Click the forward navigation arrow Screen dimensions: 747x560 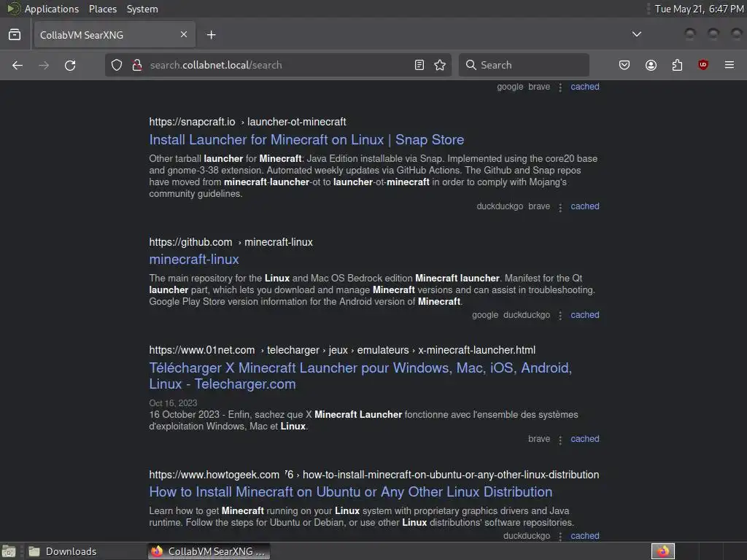point(44,65)
